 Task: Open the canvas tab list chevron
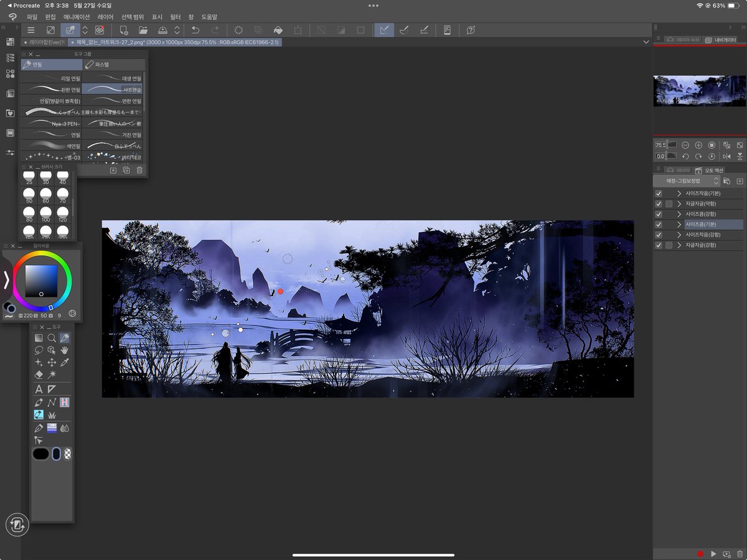click(646, 42)
